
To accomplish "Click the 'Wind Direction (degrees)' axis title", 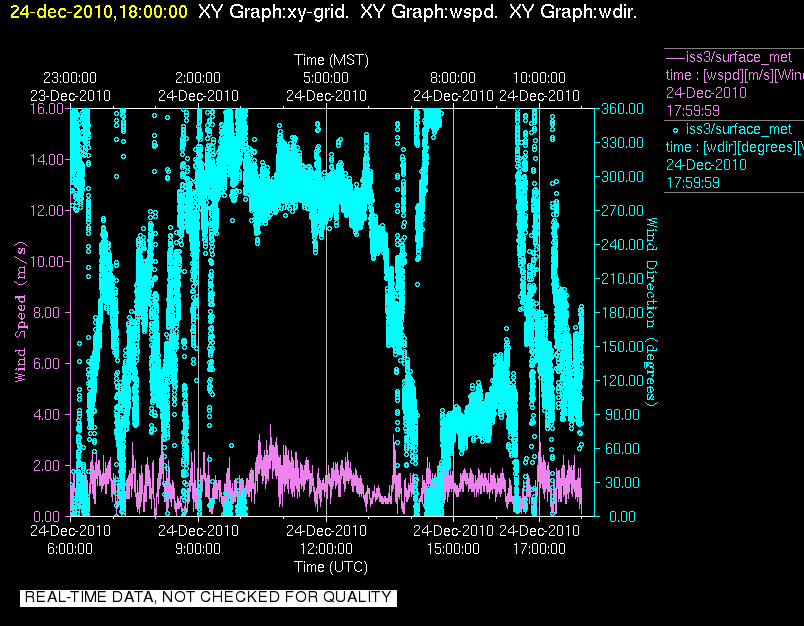I will click(x=651, y=312).
